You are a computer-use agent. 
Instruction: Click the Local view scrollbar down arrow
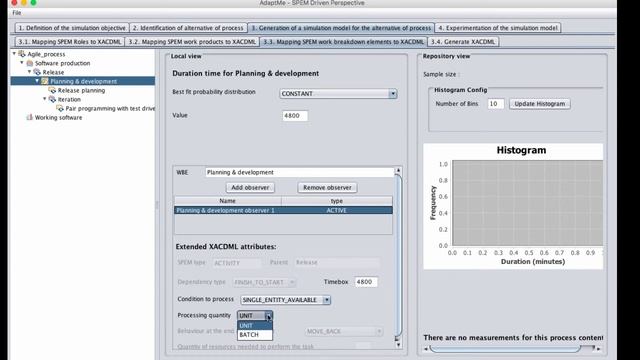(x=398, y=345)
